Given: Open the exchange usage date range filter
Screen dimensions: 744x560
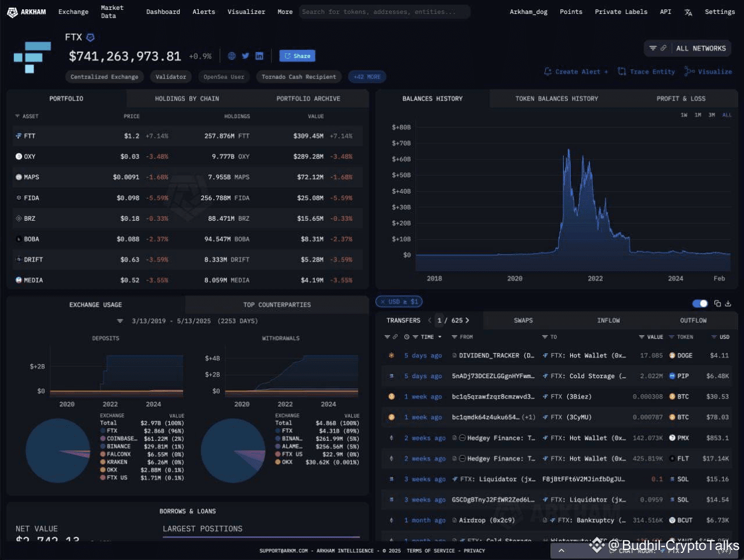Looking at the screenshot, I should click(187, 321).
